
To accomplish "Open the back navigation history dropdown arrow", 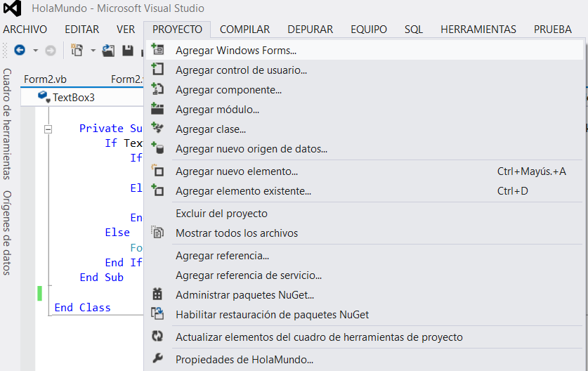I will pos(34,51).
